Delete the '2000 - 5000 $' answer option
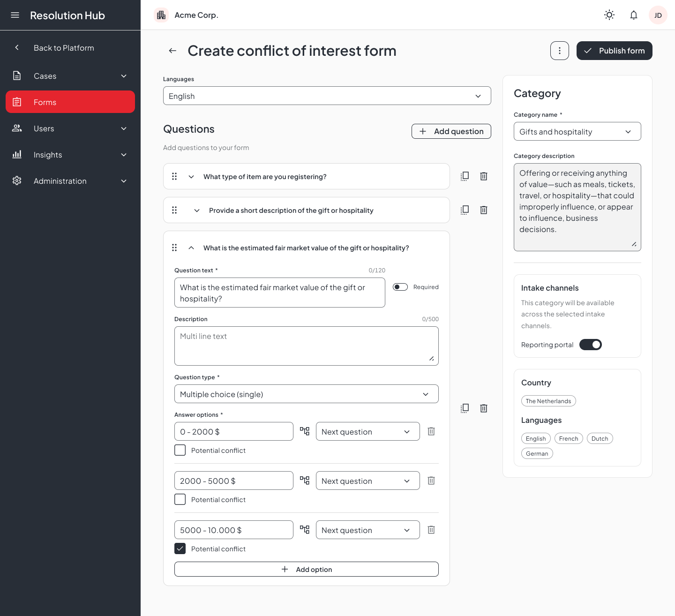 431,481
